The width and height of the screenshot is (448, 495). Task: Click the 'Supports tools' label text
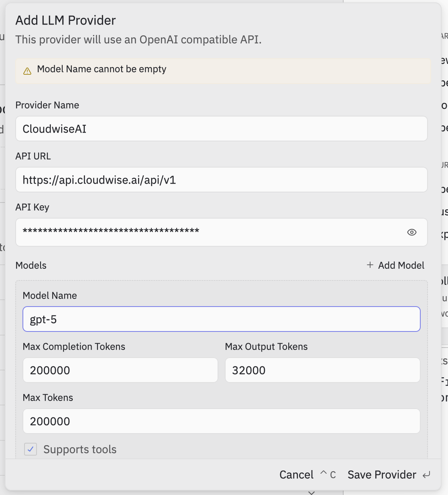coord(80,449)
